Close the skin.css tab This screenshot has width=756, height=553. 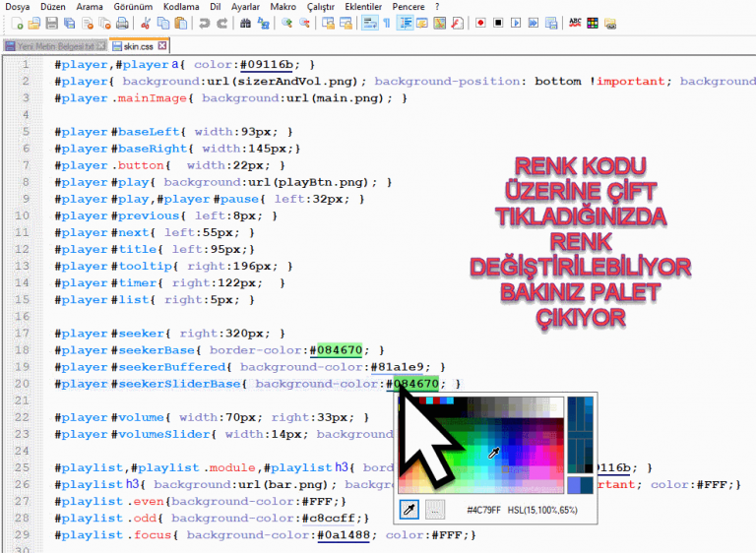pos(162,45)
